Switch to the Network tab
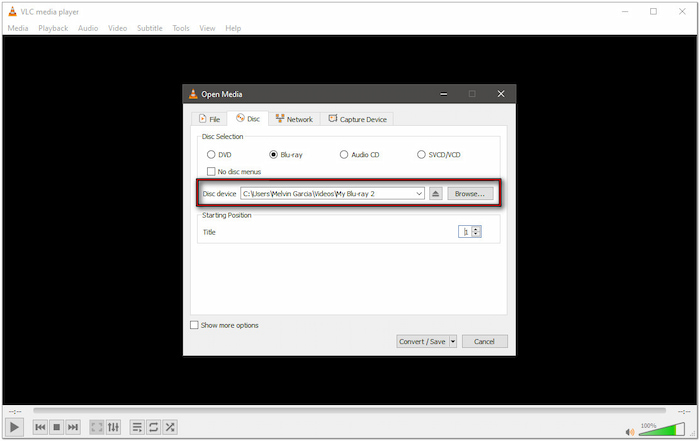This screenshot has width=700, height=441. (x=294, y=119)
